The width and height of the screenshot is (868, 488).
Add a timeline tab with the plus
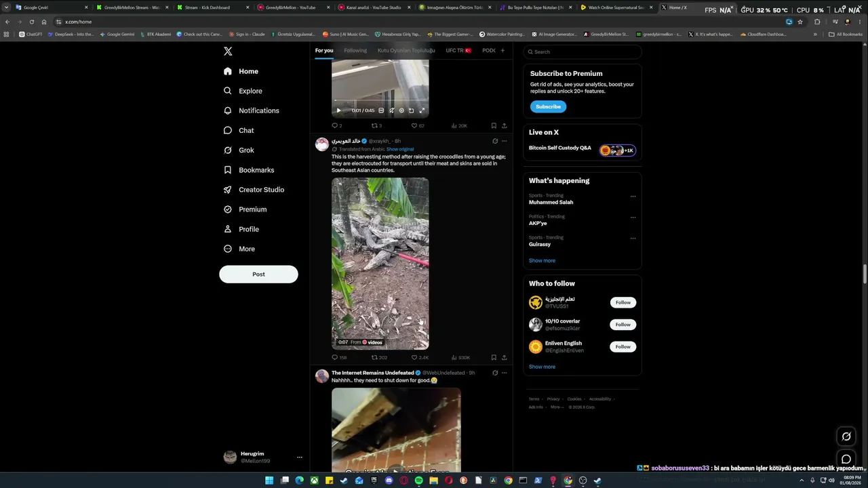tap(502, 51)
